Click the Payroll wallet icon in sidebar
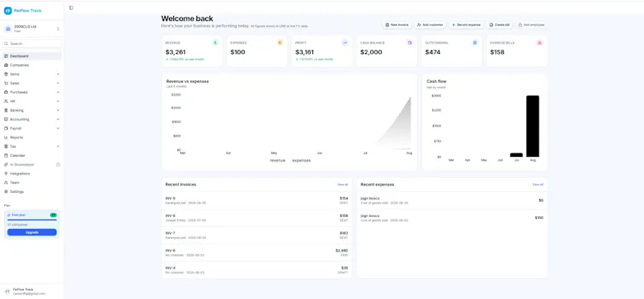 click(x=6, y=129)
